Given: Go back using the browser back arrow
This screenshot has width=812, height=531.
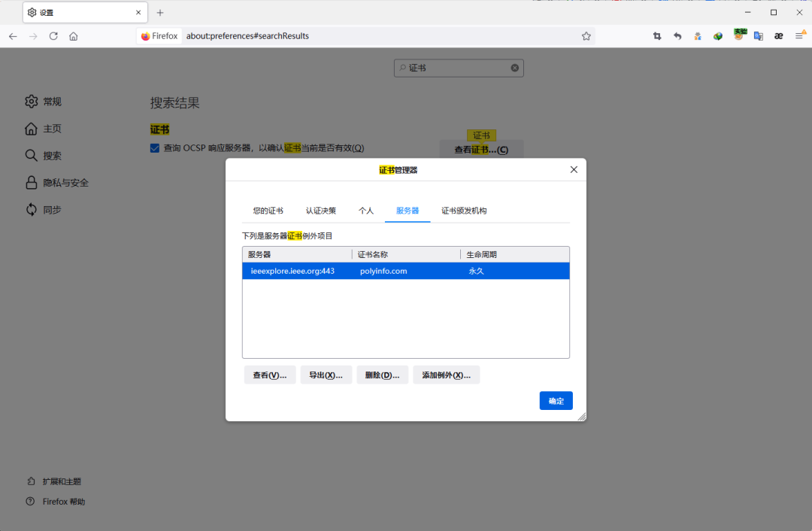Looking at the screenshot, I should (x=13, y=36).
